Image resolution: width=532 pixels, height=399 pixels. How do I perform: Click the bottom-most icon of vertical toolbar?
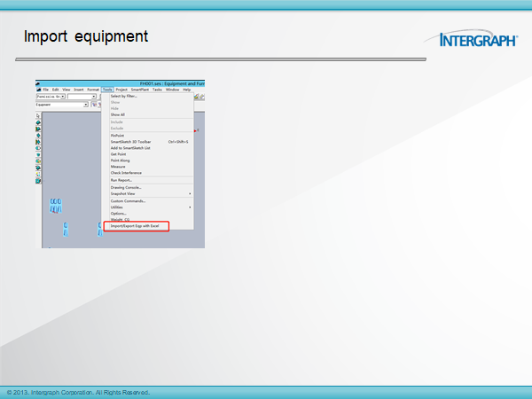click(38, 181)
